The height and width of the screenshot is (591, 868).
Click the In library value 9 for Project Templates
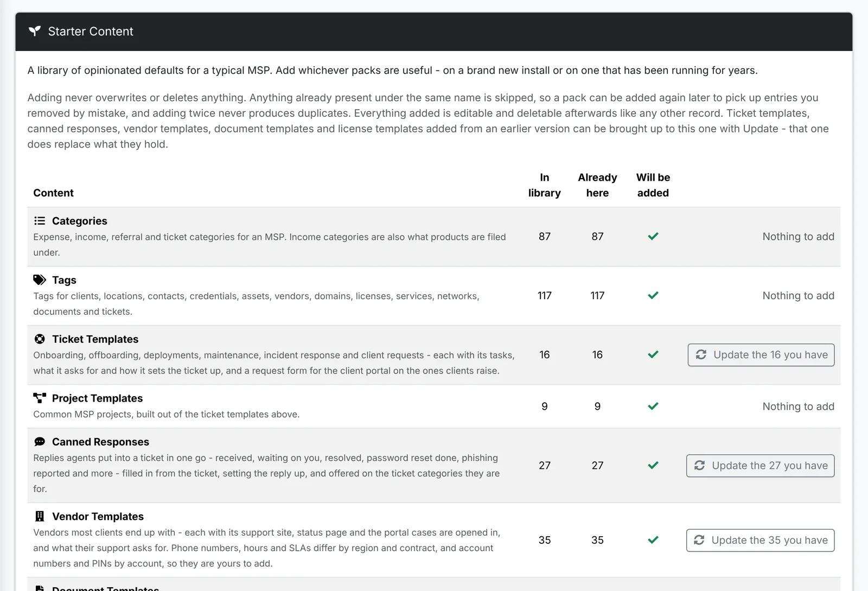tap(545, 406)
